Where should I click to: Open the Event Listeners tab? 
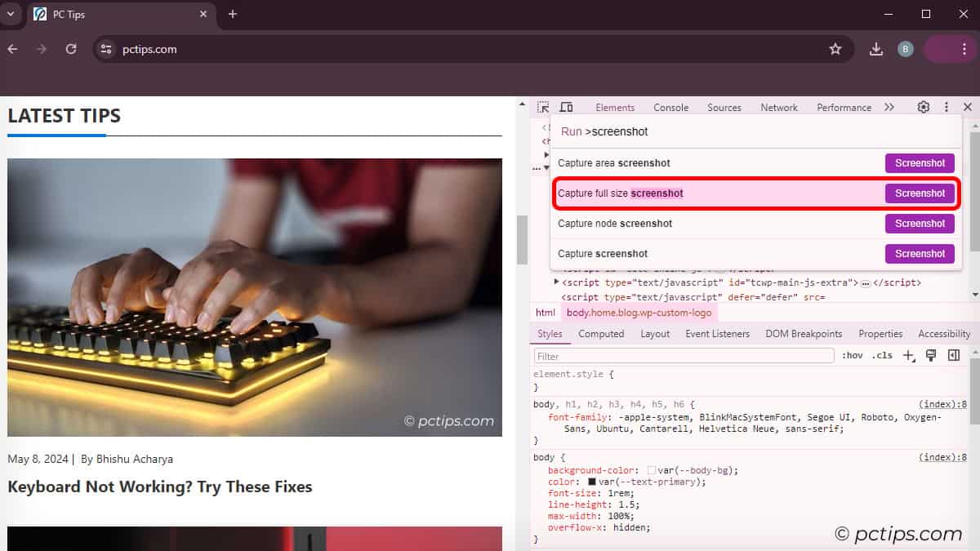point(717,334)
